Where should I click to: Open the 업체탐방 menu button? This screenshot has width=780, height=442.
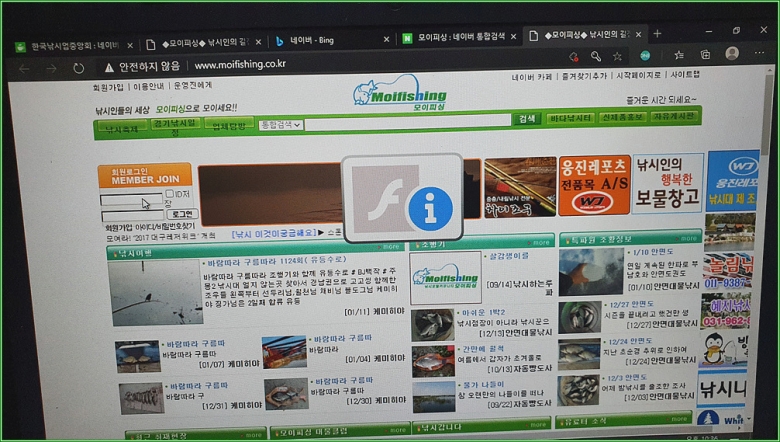coord(229,125)
